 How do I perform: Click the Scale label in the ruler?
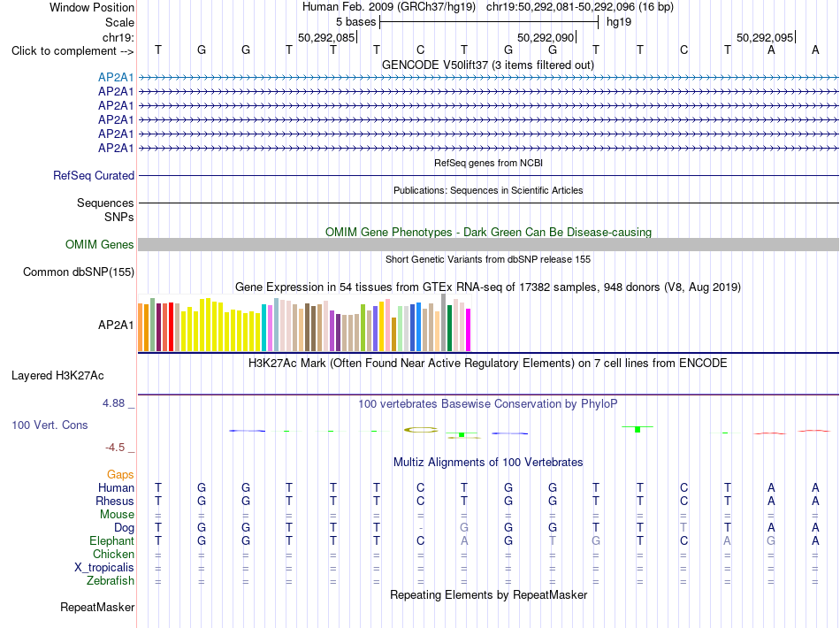(x=119, y=22)
